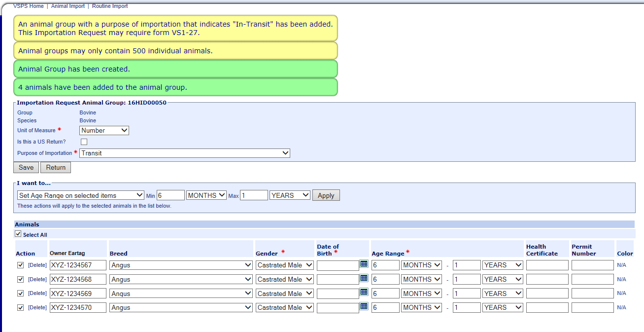Check the 'Is this a US Return?' box
The image size is (644, 332).
[84, 142]
